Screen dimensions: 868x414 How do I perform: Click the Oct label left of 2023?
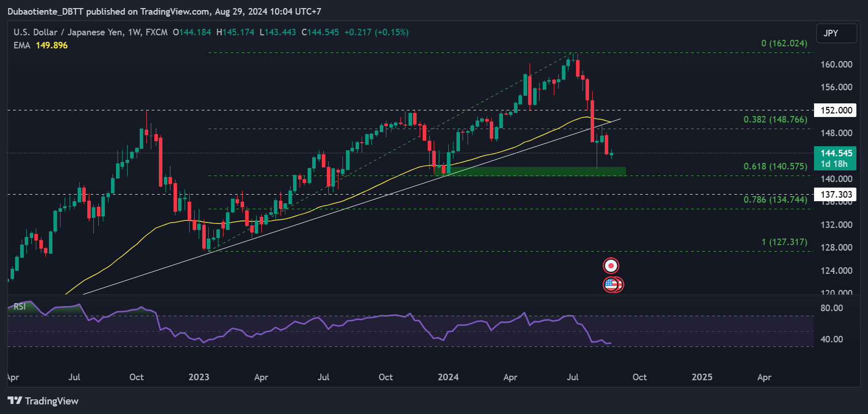click(136, 377)
